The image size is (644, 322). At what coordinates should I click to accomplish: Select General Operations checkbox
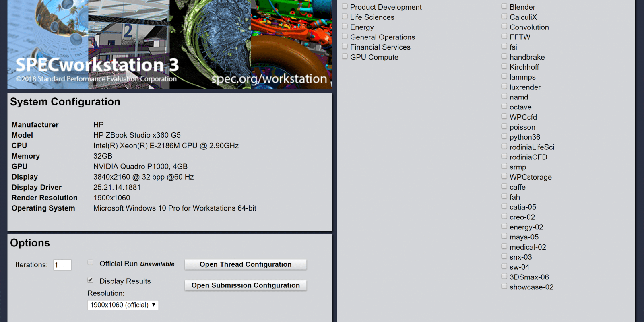click(x=345, y=37)
